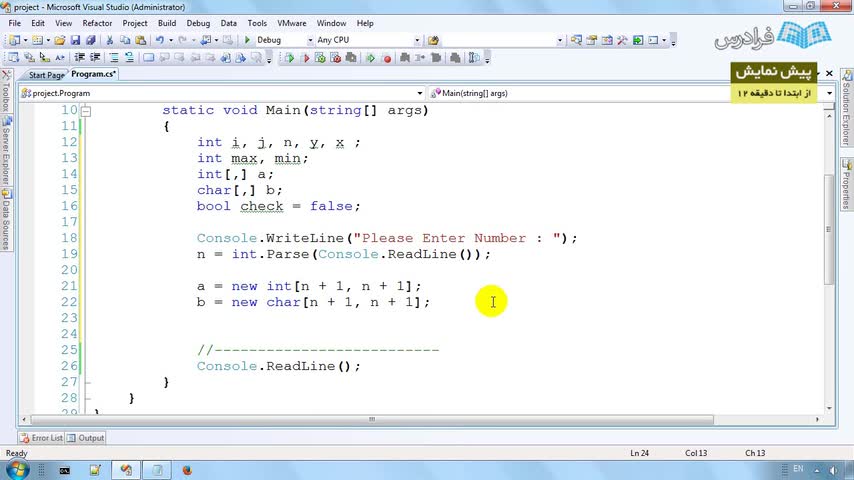Click the Navigate Backward icon

click(x=206, y=40)
